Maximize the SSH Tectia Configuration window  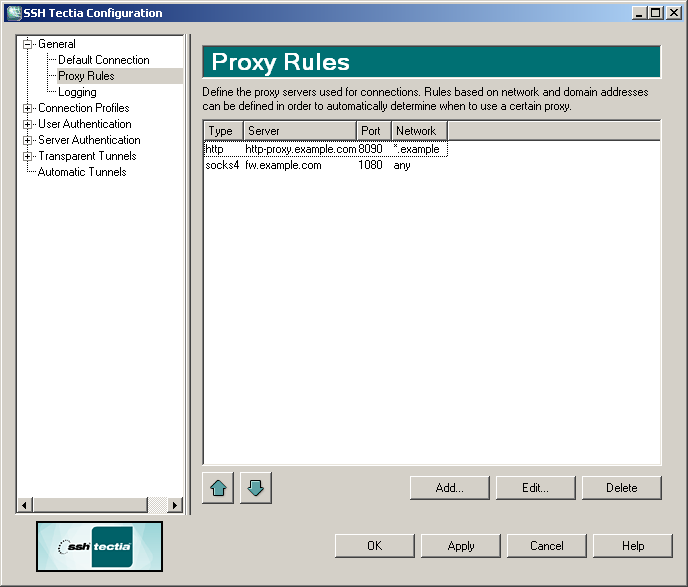pyautogui.click(x=656, y=13)
